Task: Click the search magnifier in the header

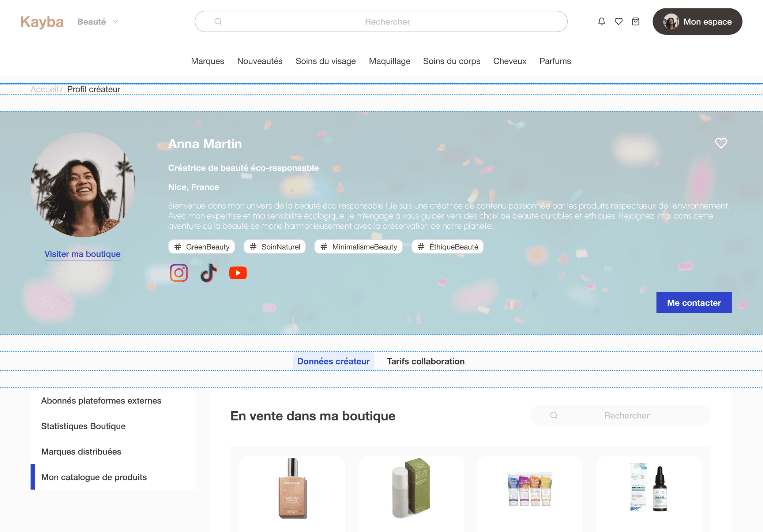Action: [x=218, y=21]
